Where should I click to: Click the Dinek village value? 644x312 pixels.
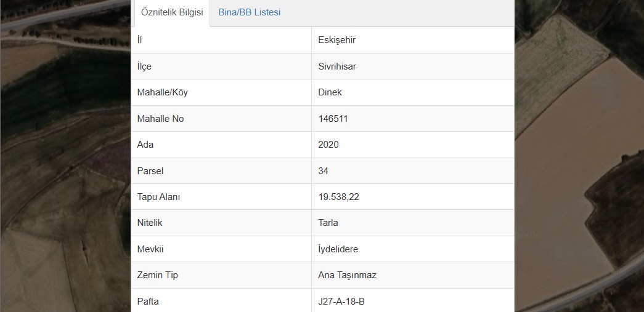330,92
